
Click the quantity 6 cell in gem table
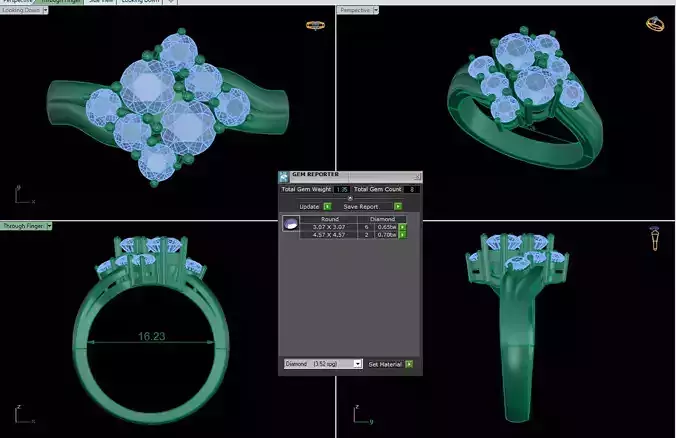366,227
